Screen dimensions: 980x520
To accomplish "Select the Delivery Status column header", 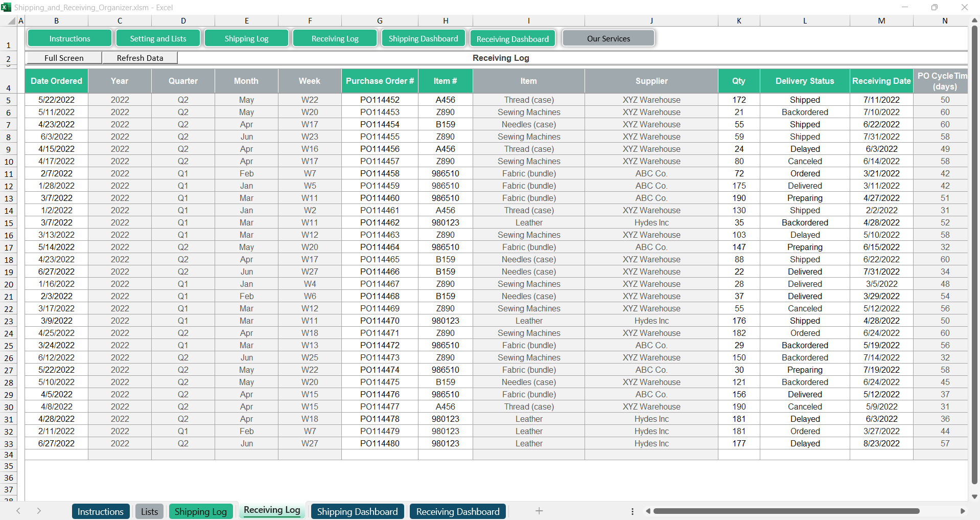I will click(x=804, y=81).
